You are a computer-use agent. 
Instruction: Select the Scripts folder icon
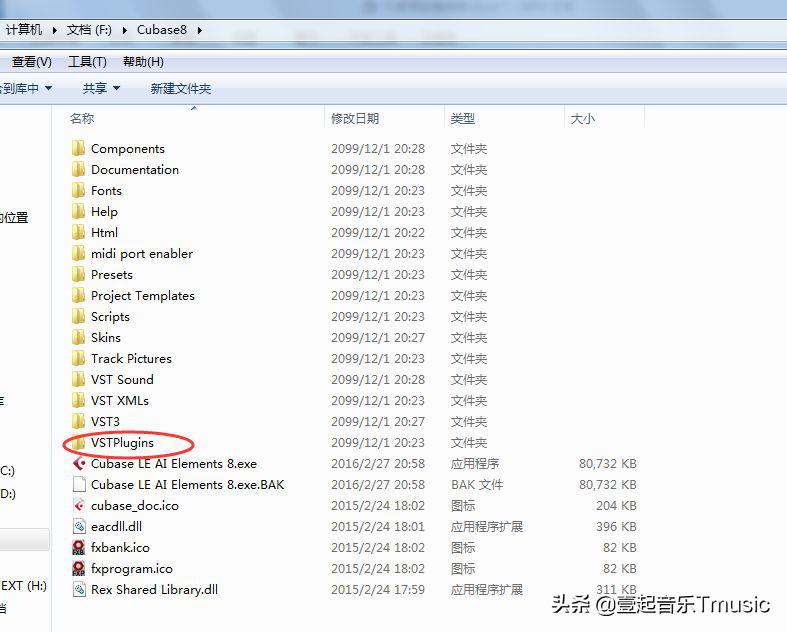(78, 317)
